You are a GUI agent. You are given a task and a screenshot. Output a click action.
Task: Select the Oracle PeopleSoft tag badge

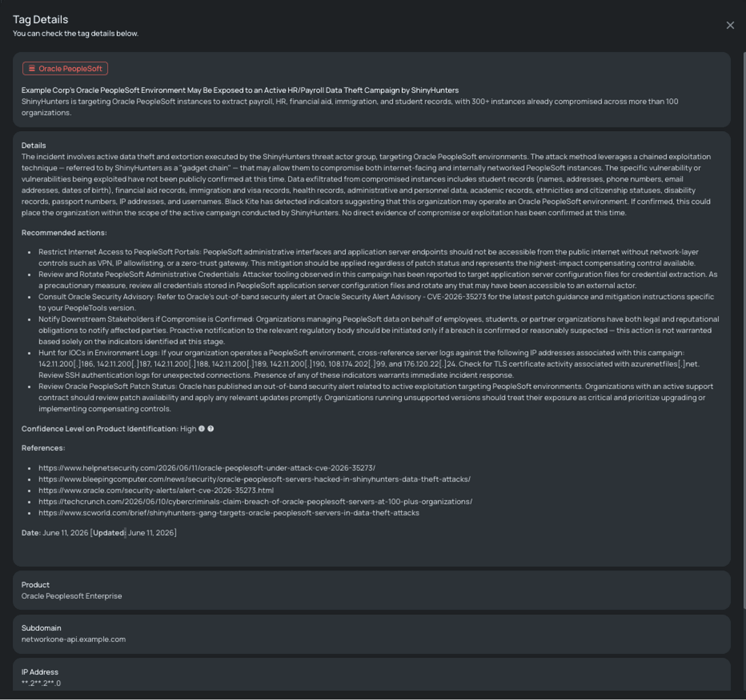point(65,68)
